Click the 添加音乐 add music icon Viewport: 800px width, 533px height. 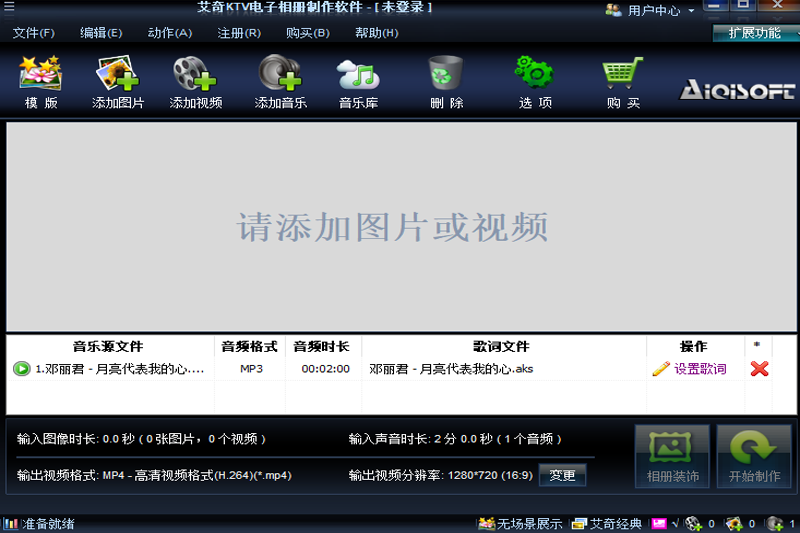pos(280,80)
